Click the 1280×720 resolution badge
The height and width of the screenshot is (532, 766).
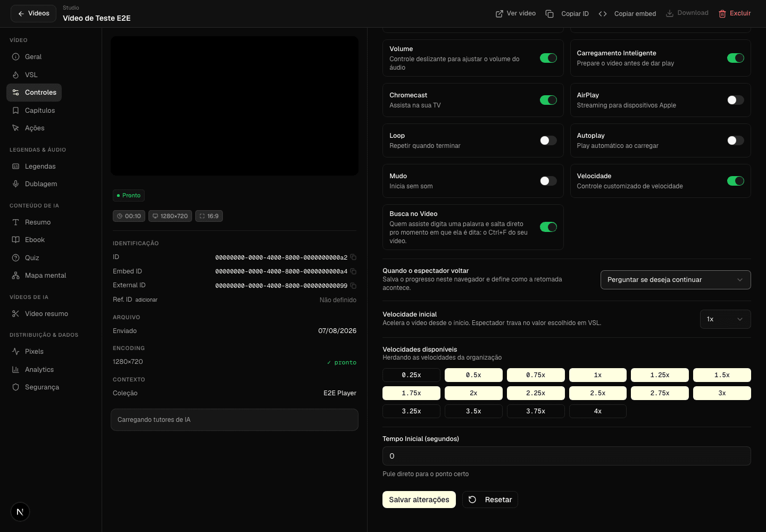(170, 216)
